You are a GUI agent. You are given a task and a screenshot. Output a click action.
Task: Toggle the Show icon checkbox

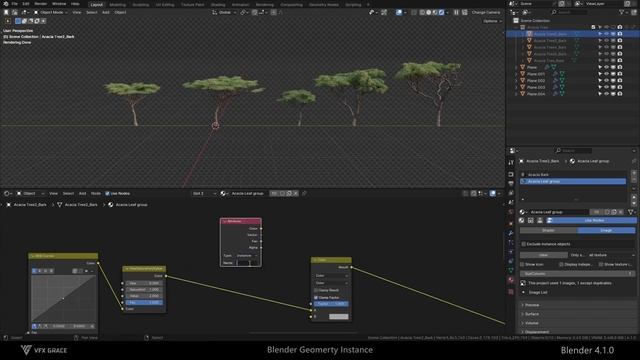[x=522, y=264]
